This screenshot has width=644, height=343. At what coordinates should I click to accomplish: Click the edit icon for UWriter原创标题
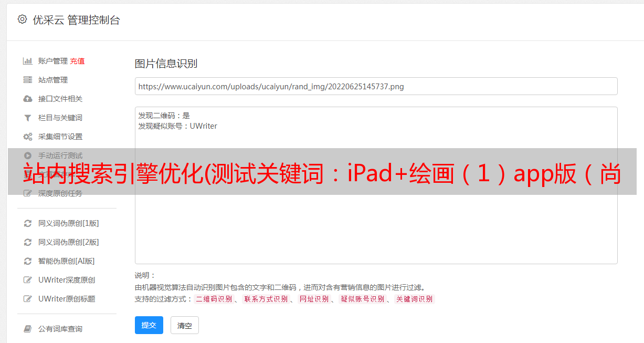tap(28, 299)
